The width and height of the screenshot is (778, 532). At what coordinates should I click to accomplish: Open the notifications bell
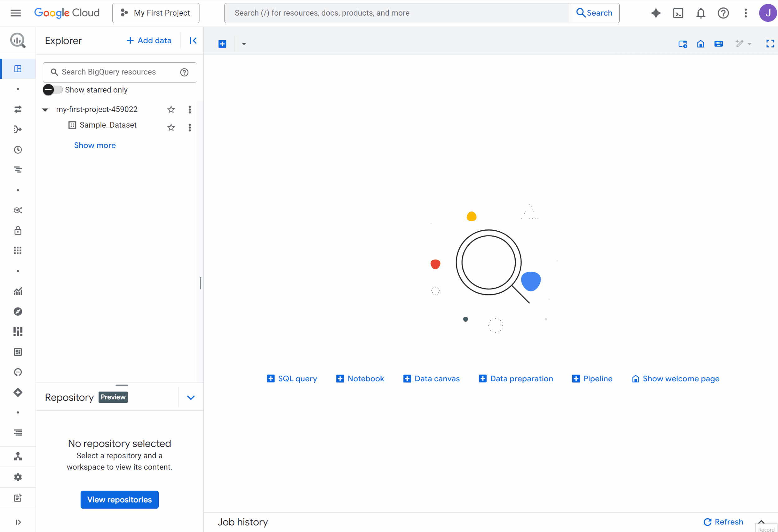(700, 13)
